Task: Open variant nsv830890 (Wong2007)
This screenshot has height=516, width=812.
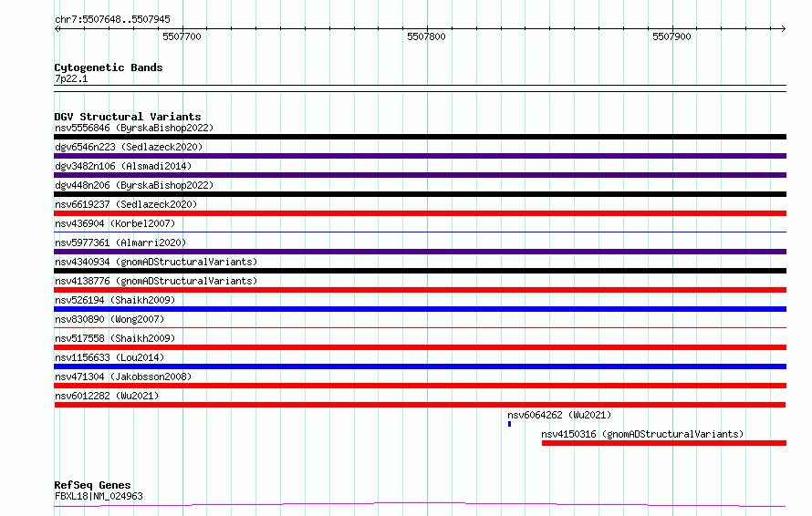Action: pyautogui.click(x=109, y=319)
